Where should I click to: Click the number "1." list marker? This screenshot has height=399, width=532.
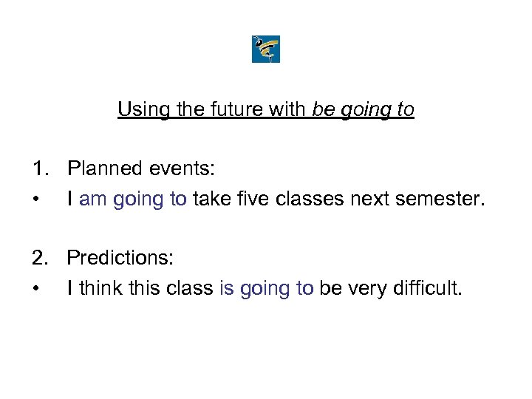pos(41,168)
